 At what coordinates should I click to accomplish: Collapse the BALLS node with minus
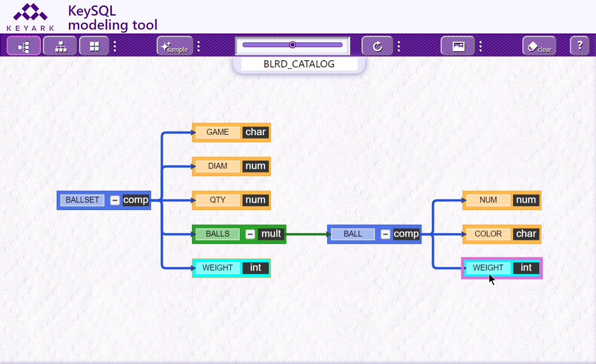pyautogui.click(x=250, y=234)
